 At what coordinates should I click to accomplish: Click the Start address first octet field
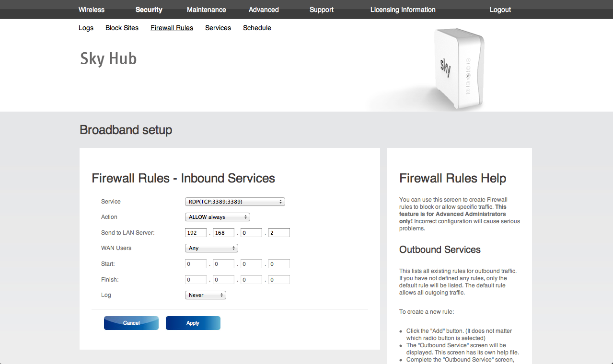[196, 264]
